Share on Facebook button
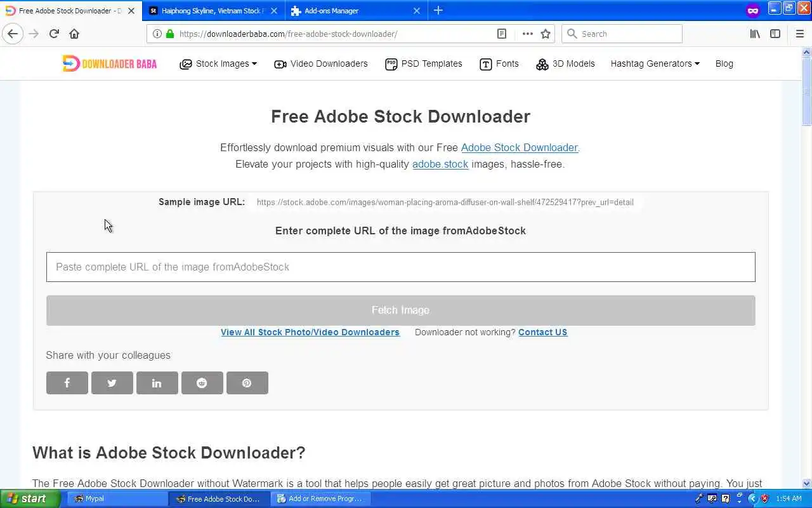The image size is (812, 508). tap(67, 383)
